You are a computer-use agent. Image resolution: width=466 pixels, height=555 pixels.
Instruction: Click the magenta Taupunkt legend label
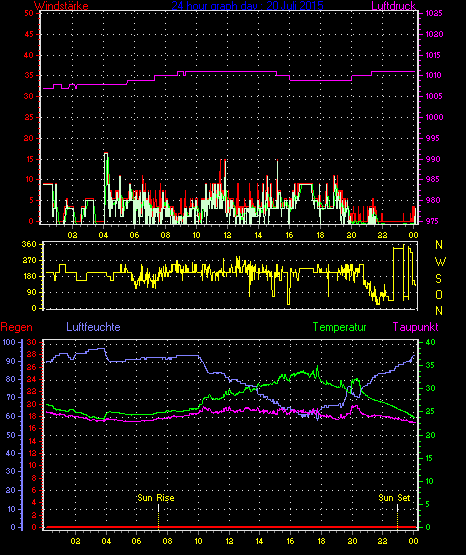[x=415, y=327]
